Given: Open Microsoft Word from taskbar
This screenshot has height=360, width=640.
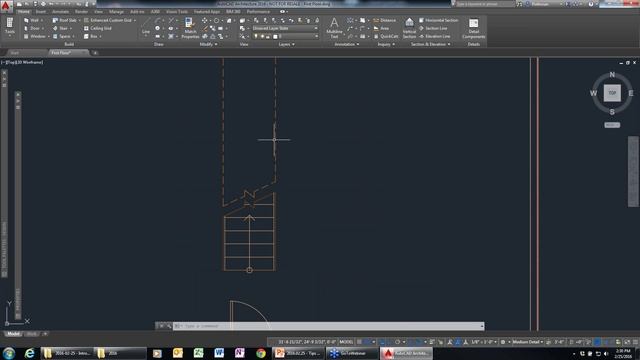Looking at the screenshot, I should (219, 353).
